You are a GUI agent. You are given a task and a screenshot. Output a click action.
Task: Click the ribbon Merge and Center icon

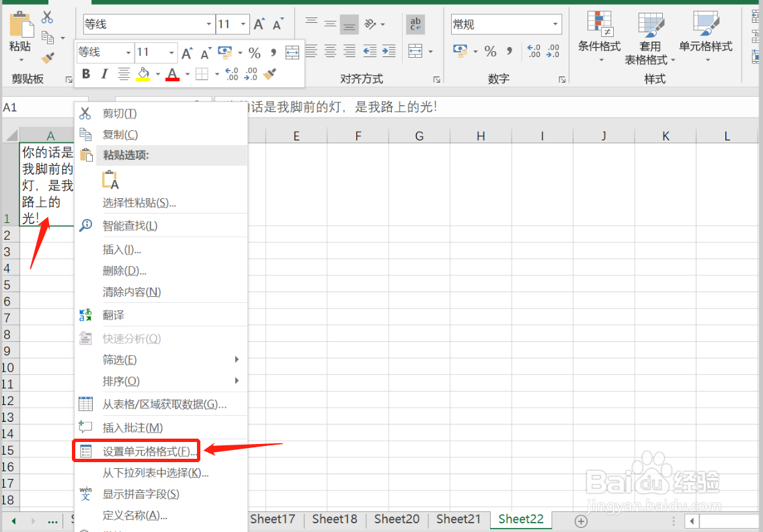[x=415, y=50]
